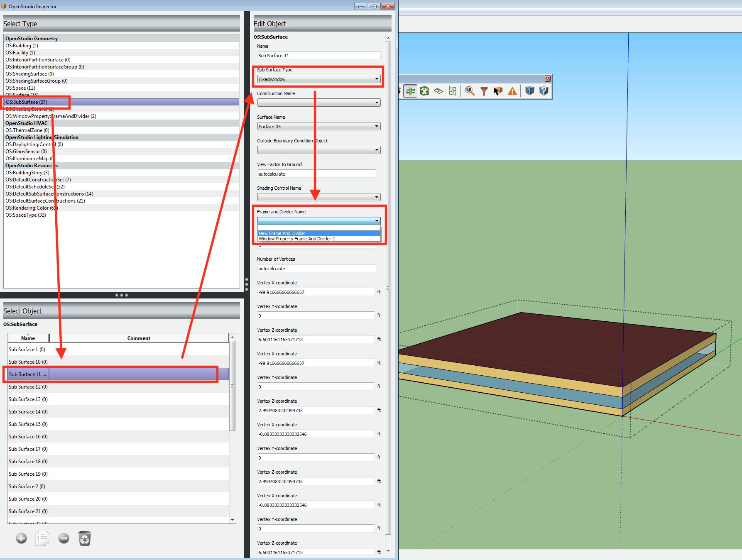Choose New Frame And Divider from the list
Image resolution: width=742 pixels, height=560 pixels.
(318, 233)
